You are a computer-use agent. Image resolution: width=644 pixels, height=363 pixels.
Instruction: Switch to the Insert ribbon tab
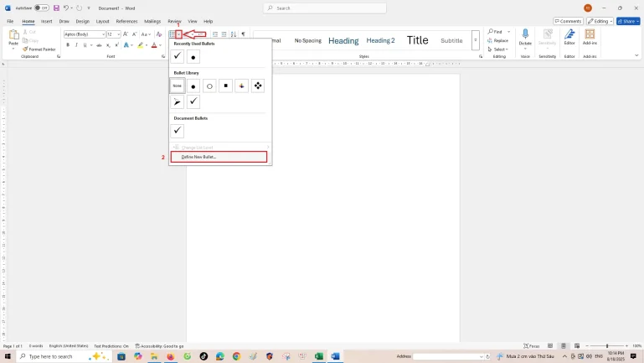coord(46,21)
